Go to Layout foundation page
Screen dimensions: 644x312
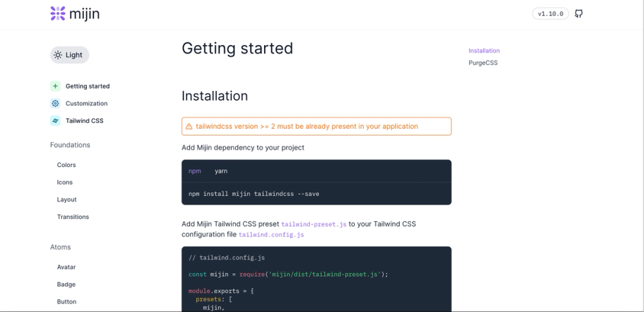tap(67, 199)
